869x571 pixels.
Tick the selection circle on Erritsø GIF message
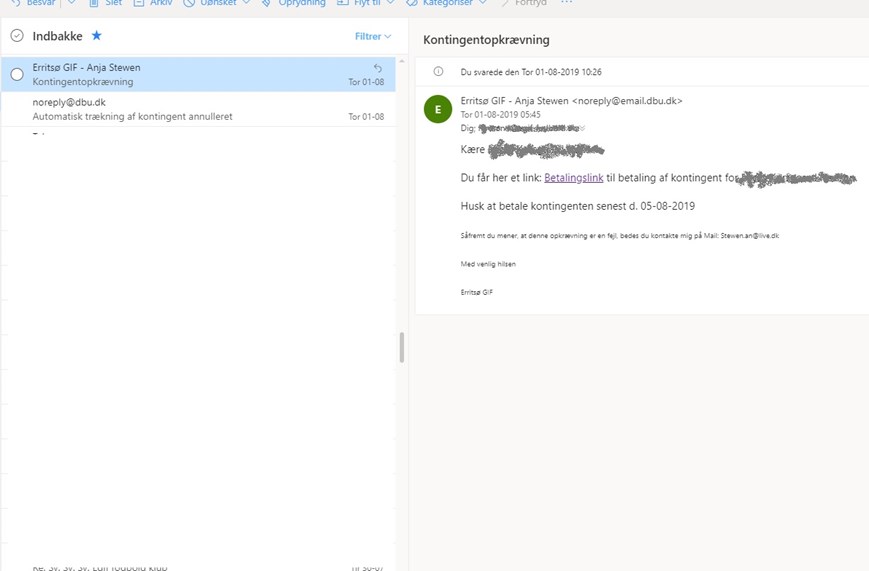[17, 74]
